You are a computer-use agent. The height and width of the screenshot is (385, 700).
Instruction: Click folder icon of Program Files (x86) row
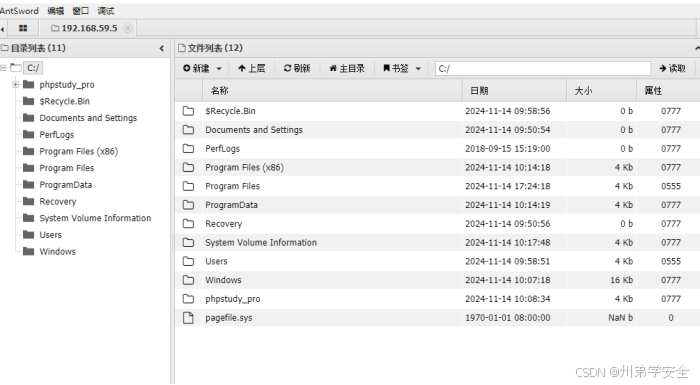point(188,167)
